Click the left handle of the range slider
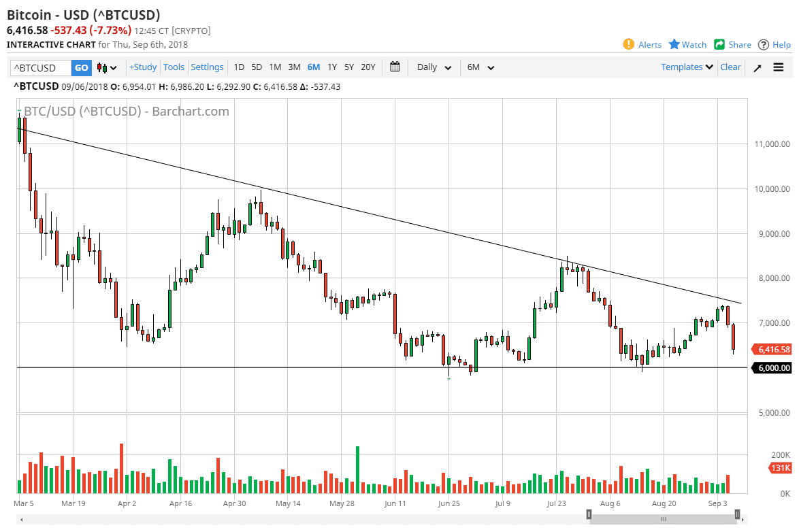The image size is (799, 532). click(590, 519)
